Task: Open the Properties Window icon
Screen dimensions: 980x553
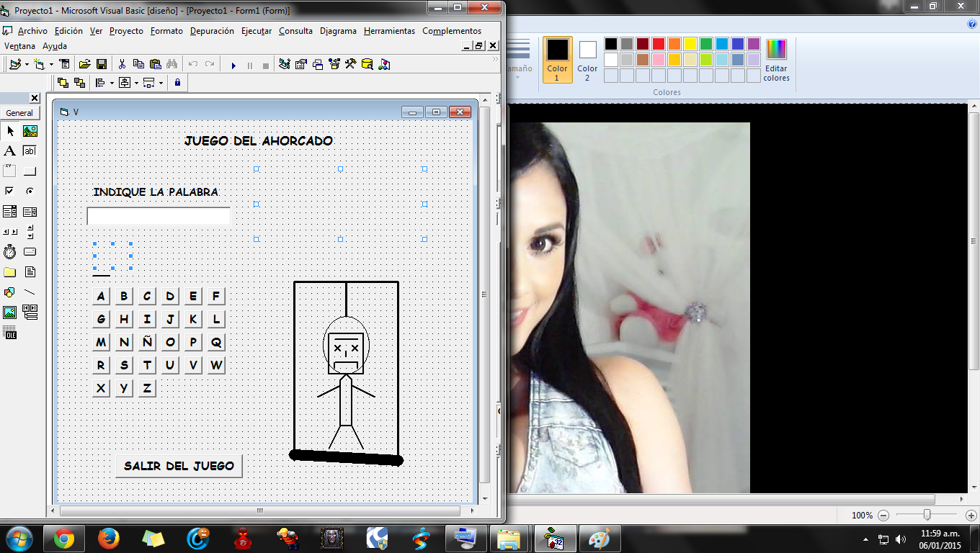Action: (x=301, y=65)
